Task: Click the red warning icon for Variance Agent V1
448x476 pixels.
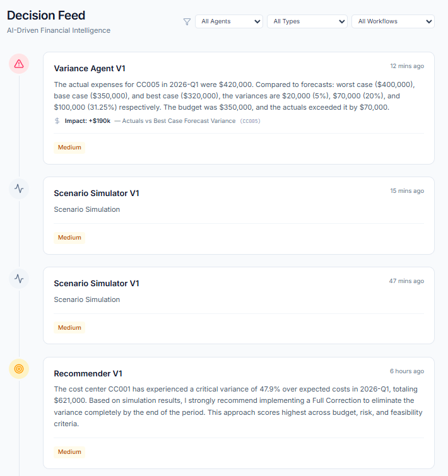Action: pos(19,64)
